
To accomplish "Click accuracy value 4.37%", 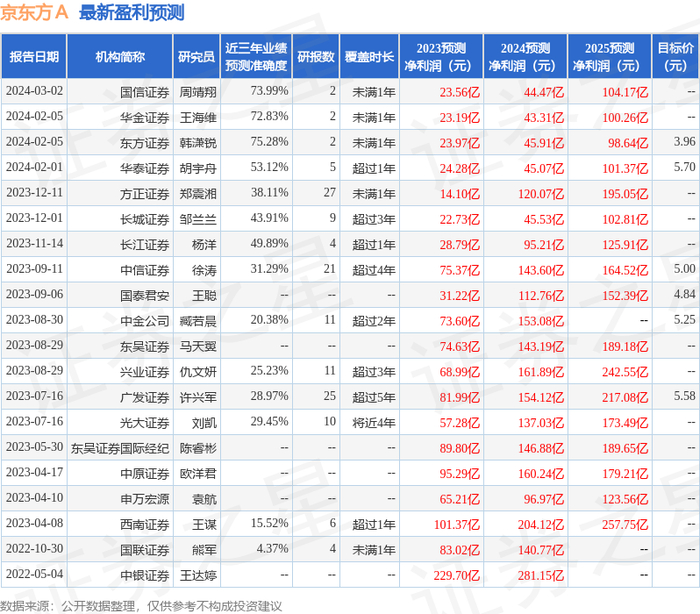I will [272, 549].
